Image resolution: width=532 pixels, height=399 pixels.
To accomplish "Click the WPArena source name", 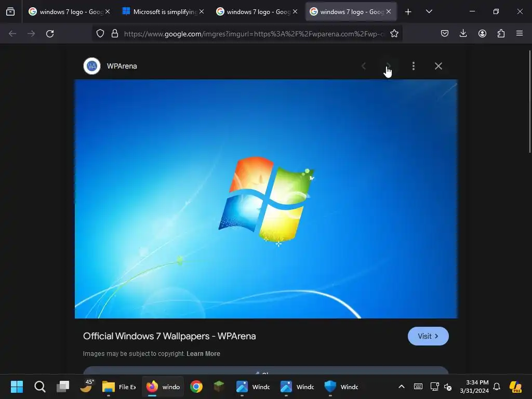I will click(x=122, y=66).
